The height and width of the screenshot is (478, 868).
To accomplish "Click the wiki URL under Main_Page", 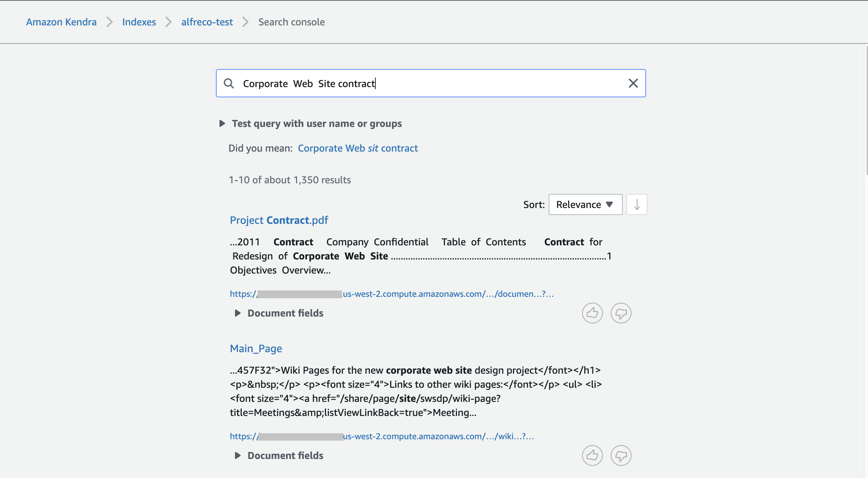I will pos(382,436).
